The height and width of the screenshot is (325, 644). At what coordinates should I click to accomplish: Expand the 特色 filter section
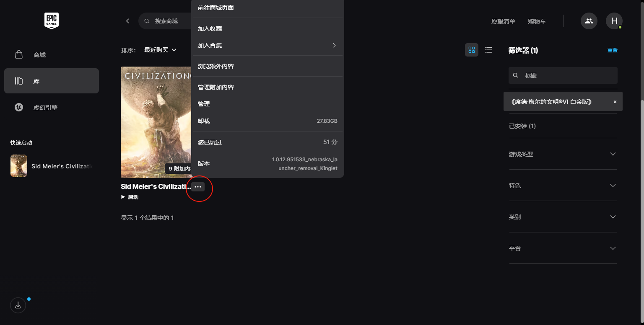coord(563,186)
